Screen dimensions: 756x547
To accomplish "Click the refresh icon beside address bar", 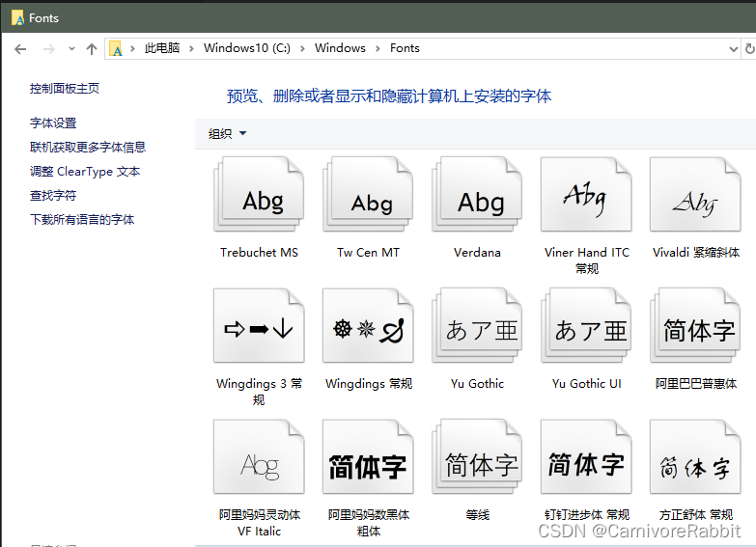I will [x=750, y=48].
